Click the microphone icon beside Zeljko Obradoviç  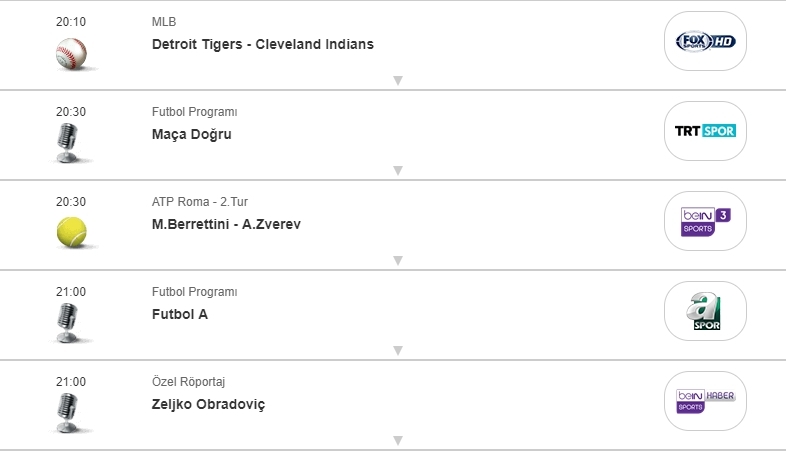pos(69,412)
